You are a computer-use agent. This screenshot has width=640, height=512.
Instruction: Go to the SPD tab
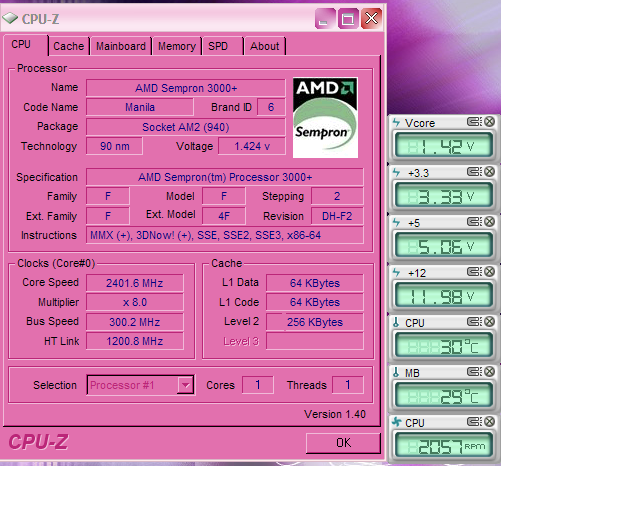point(222,46)
